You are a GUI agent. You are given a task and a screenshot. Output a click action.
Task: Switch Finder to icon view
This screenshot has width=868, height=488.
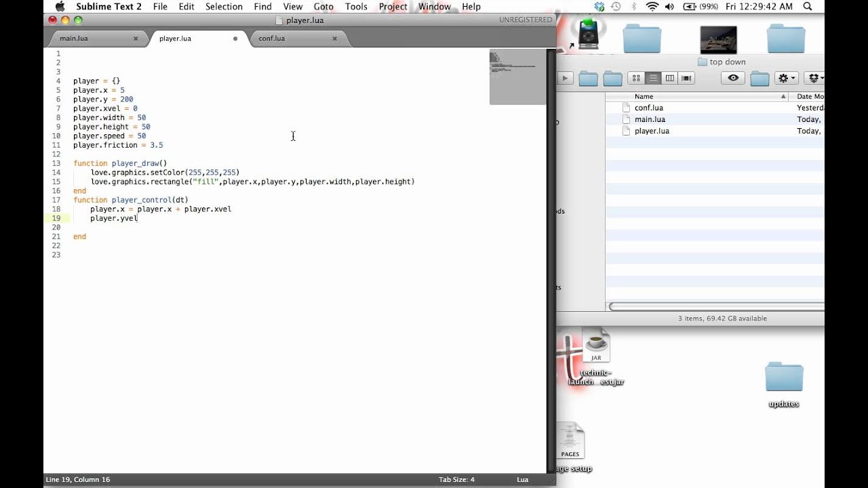coord(636,79)
